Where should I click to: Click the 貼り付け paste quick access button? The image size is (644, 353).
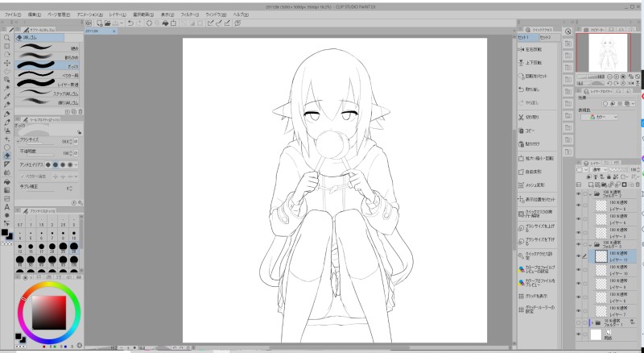pyautogui.click(x=536, y=144)
